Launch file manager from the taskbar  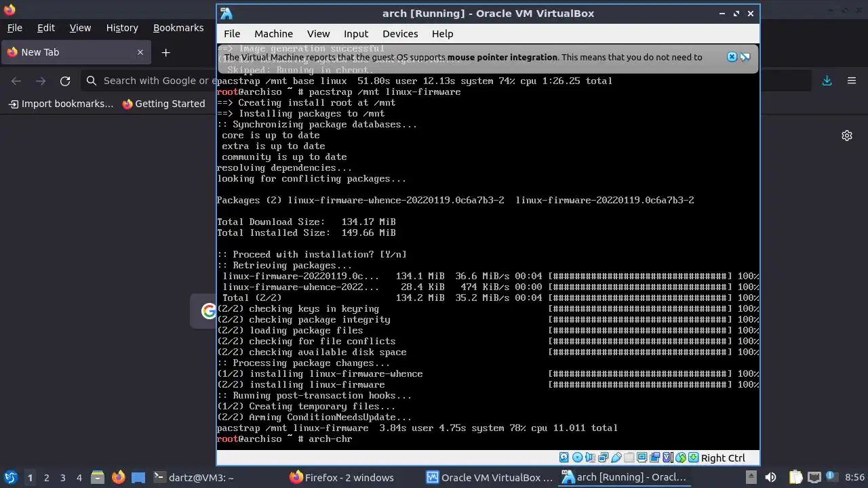[97, 477]
